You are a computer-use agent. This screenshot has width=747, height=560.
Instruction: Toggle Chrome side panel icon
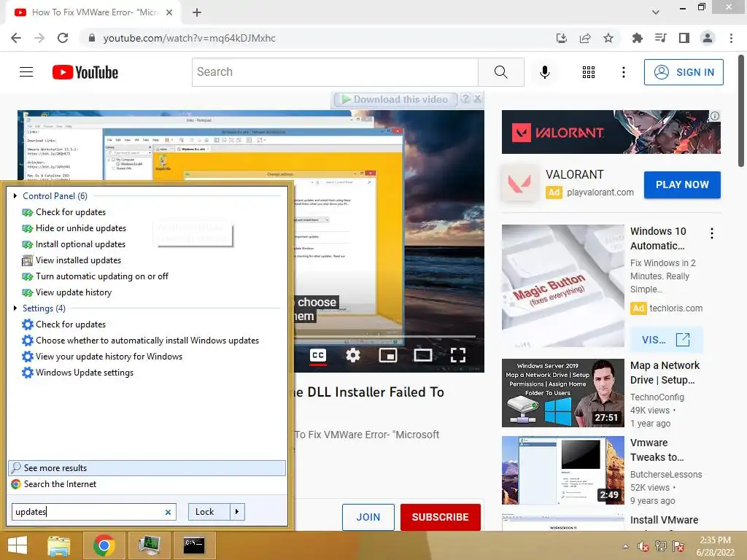point(684,38)
